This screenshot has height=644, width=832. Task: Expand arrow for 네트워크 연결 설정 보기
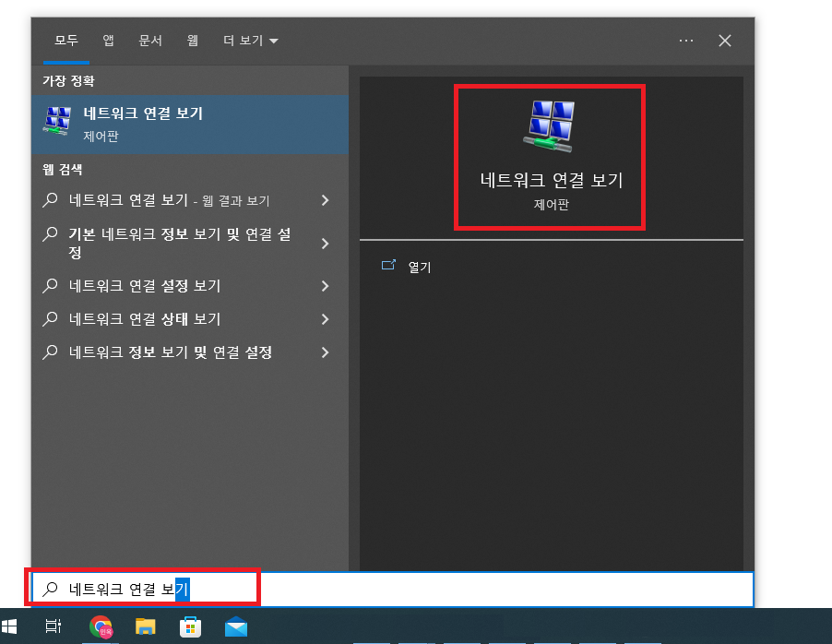[325, 286]
